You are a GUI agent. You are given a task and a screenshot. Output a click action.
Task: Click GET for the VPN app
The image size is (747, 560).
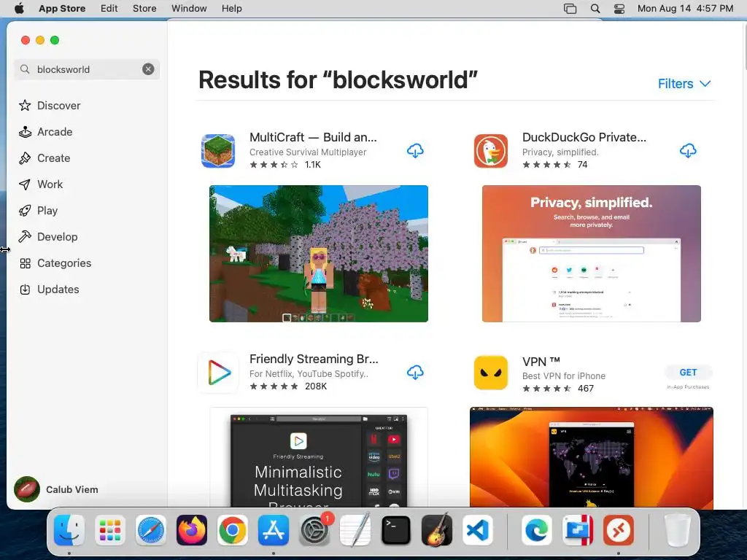[688, 373]
